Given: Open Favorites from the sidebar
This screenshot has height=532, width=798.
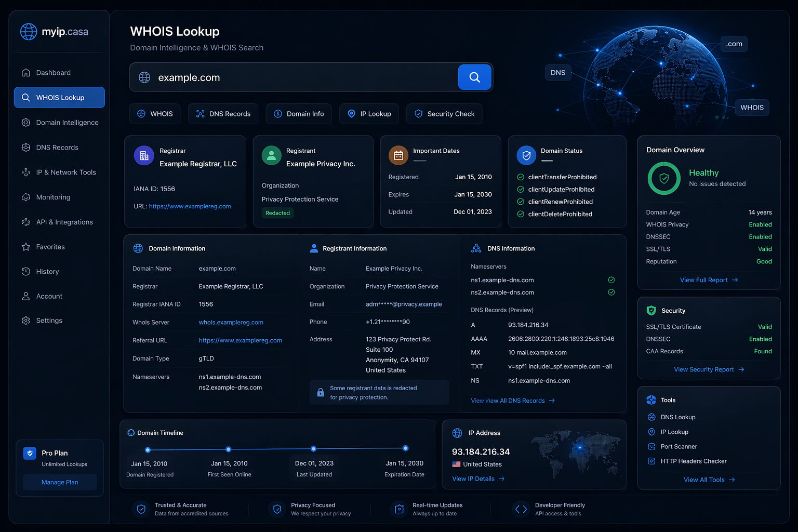Looking at the screenshot, I should tap(50, 247).
